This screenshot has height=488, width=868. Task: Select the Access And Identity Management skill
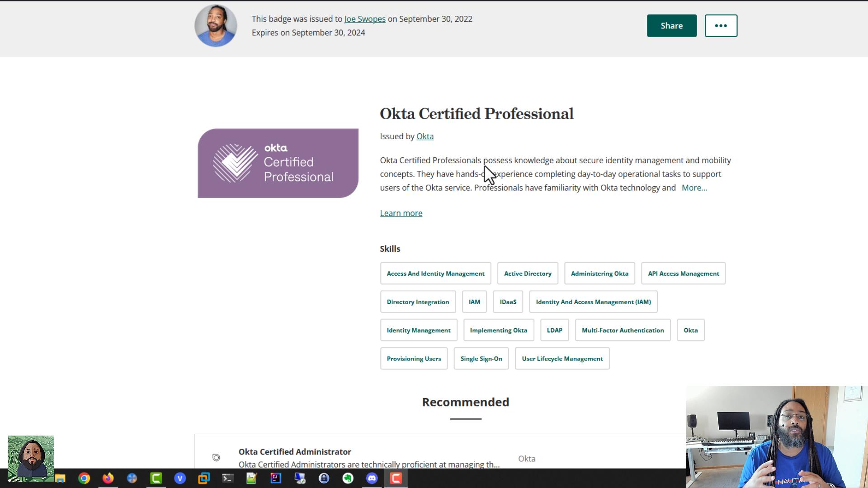point(435,273)
